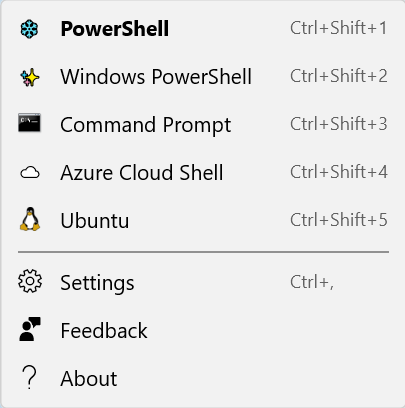Click the sparkles Windows PowerShell icon
405x408 pixels.
point(30,77)
